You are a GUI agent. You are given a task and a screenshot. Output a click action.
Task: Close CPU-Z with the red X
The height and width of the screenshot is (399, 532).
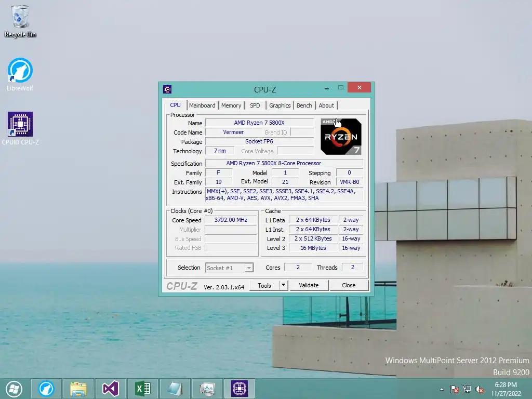point(360,87)
